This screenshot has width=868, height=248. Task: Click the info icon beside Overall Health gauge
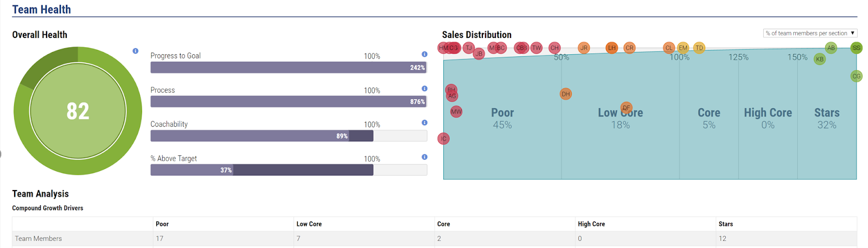(136, 51)
